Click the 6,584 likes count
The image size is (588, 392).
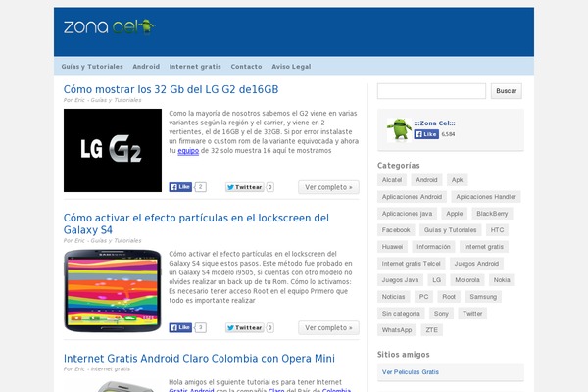coord(448,134)
